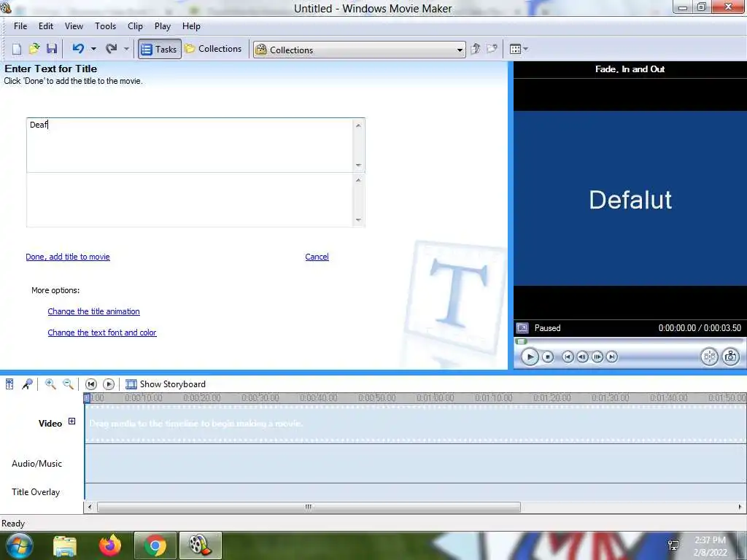Image resolution: width=747 pixels, height=560 pixels.
Task: Click the Back button in preview controls
Action: 568,357
